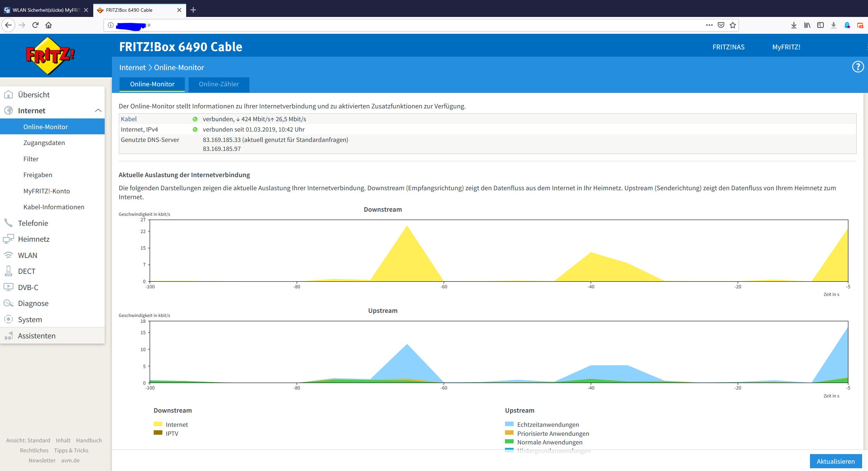Reload the page in browser toolbar
The width and height of the screenshot is (868, 471).
[x=35, y=25]
